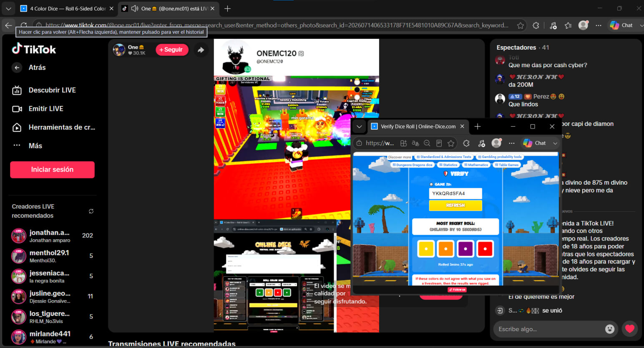Share the live stream with arrow icon
The image size is (644, 348).
(x=201, y=50)
